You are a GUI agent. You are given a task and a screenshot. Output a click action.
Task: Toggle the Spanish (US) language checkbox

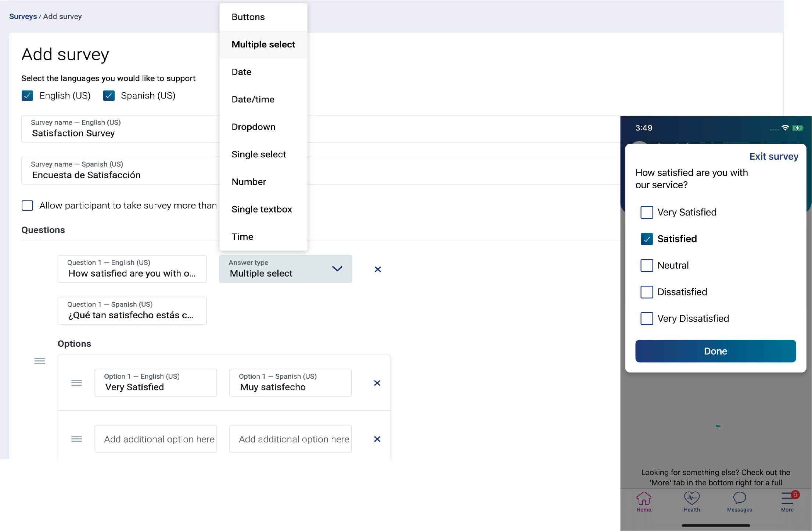pyautogui.click(x=109, y=95)
